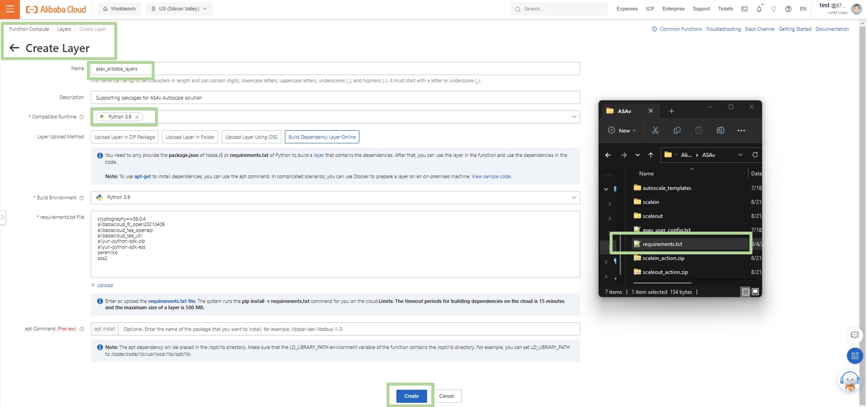Screen dimensions: 868x407
Task: Expand the US Silicon Valley region selector
Action: (179, 8)
